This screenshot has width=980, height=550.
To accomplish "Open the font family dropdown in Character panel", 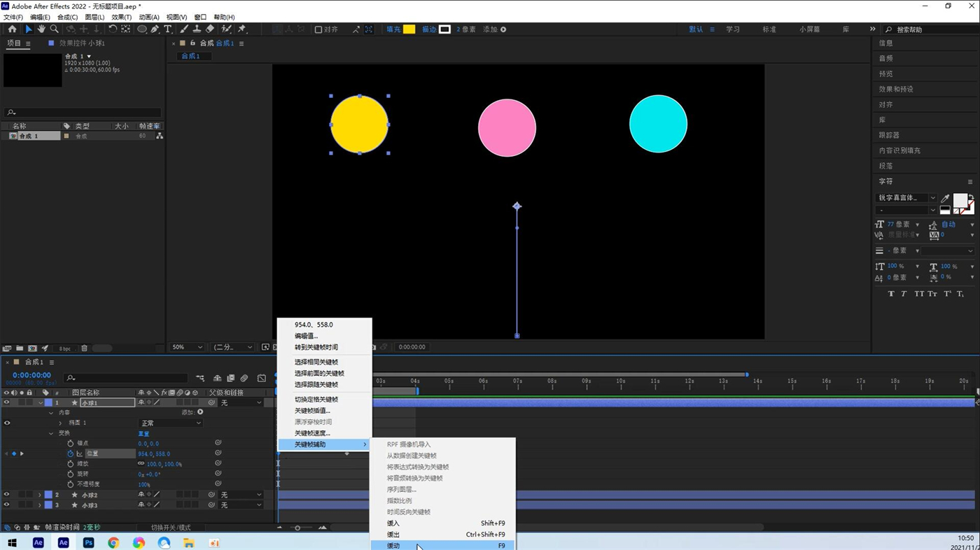I will pos(906,198).
